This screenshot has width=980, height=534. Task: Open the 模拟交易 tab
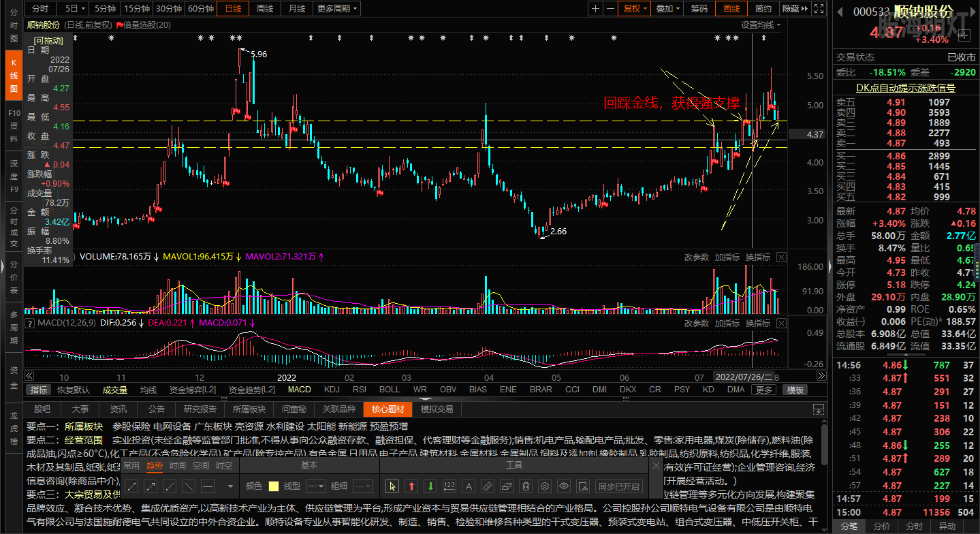[437, 409]
